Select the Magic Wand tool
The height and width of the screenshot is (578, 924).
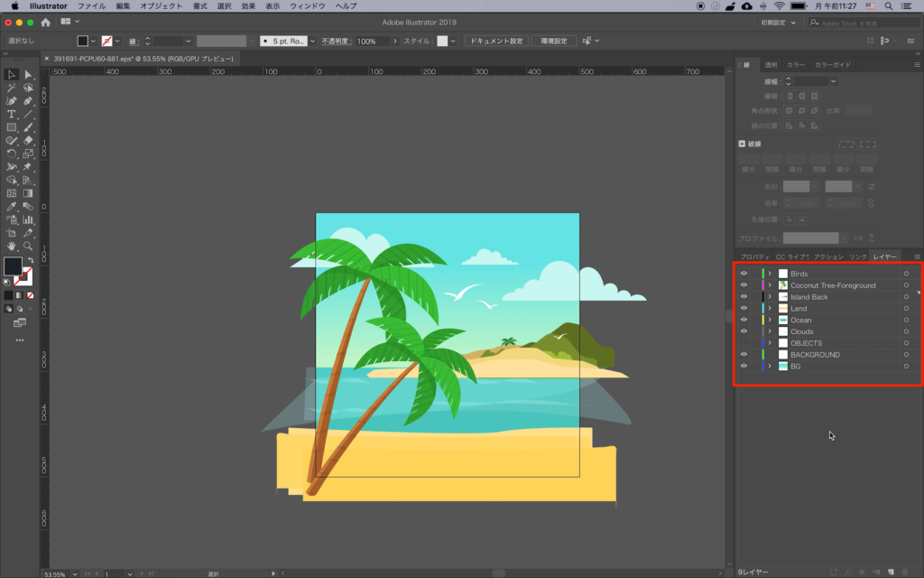(12, 89)
